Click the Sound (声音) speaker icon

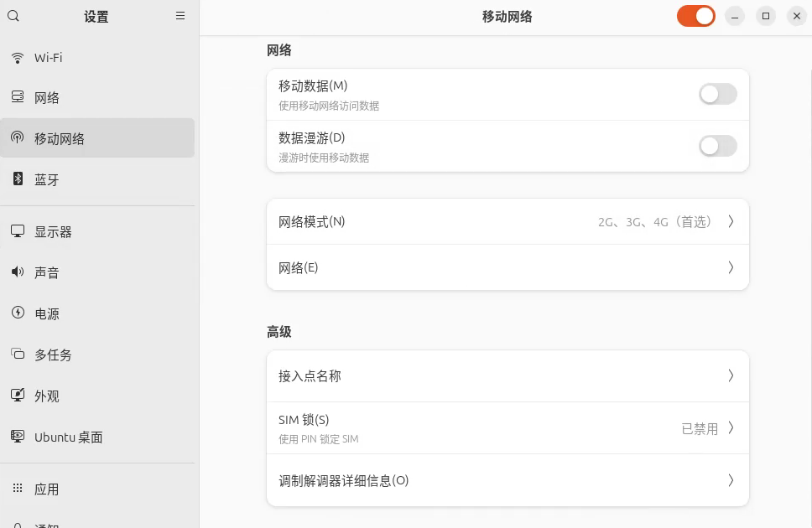18,272
